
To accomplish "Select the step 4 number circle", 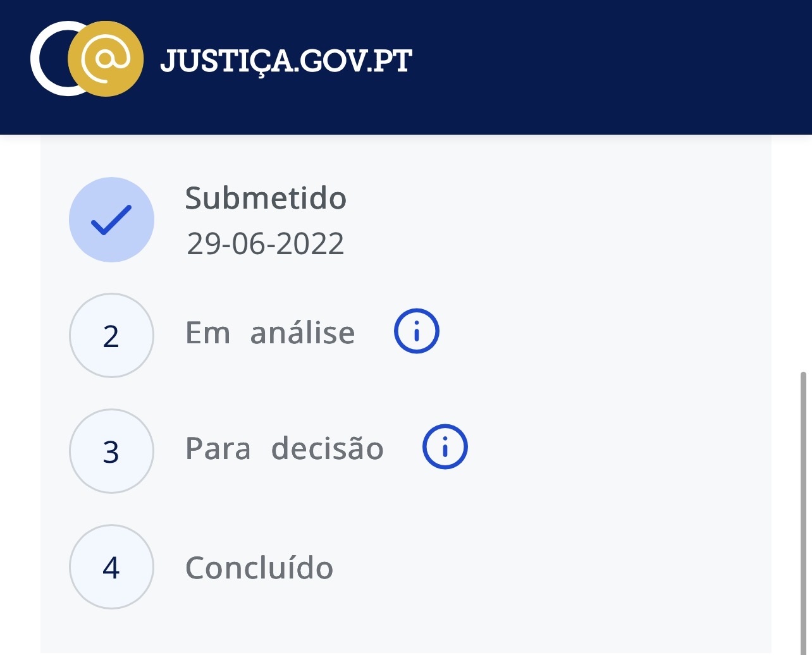I will click(x=111, y=567).
